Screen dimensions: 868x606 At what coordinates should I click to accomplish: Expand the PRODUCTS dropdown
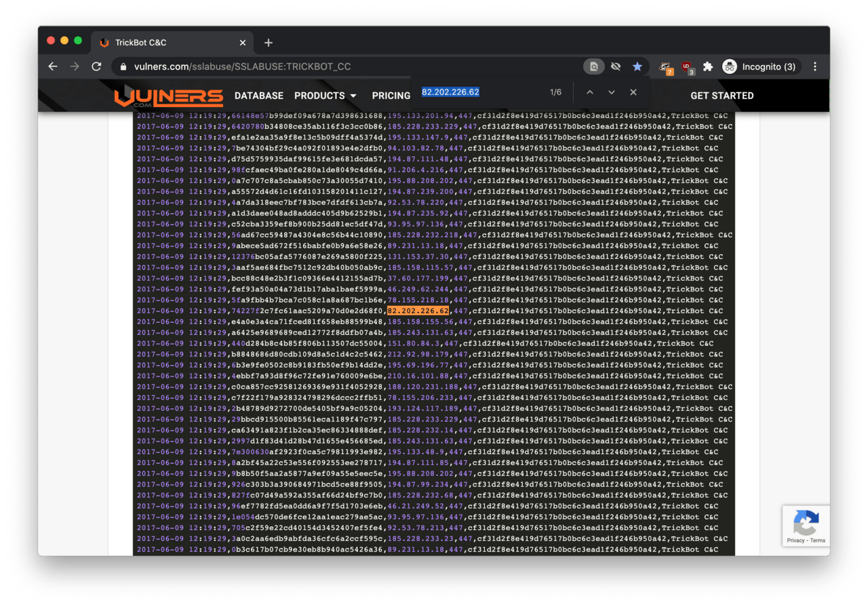point(325,96)
